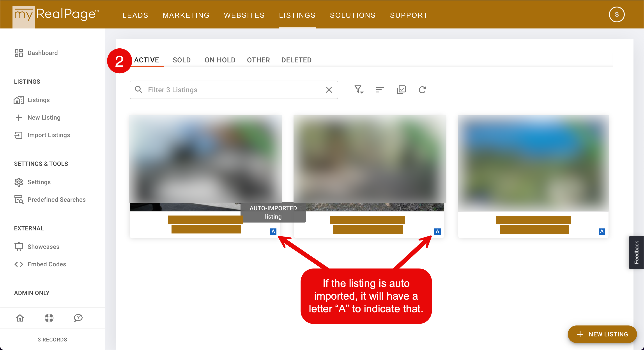
Task: Open the SUPPORT menu
Action: click(x=409, y=16)
